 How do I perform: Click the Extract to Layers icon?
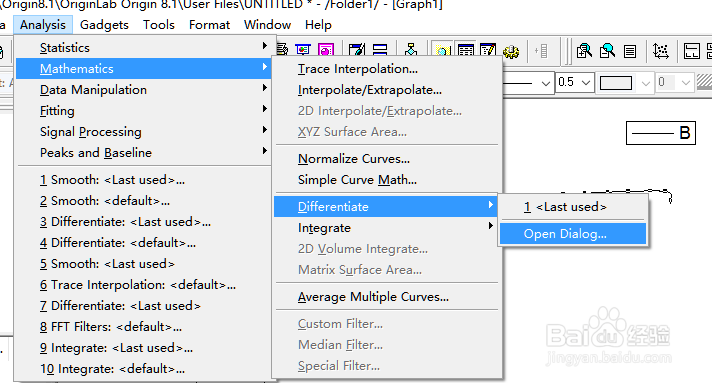(692, 51)
